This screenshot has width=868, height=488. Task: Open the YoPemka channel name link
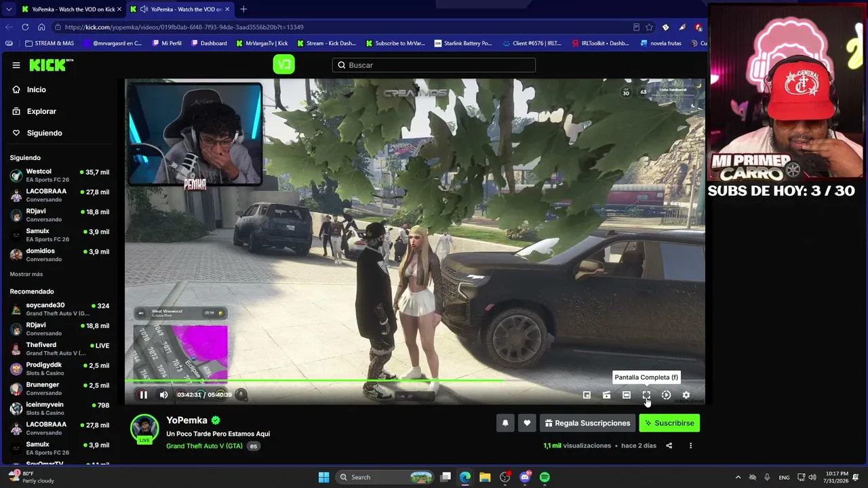(x=187, y=420)
